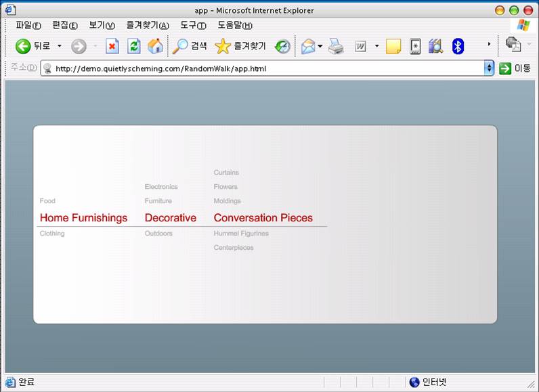Select the Decorative subcategory
Image resolution: width=539 pixels, height=392 pixels.
[171, 218]
